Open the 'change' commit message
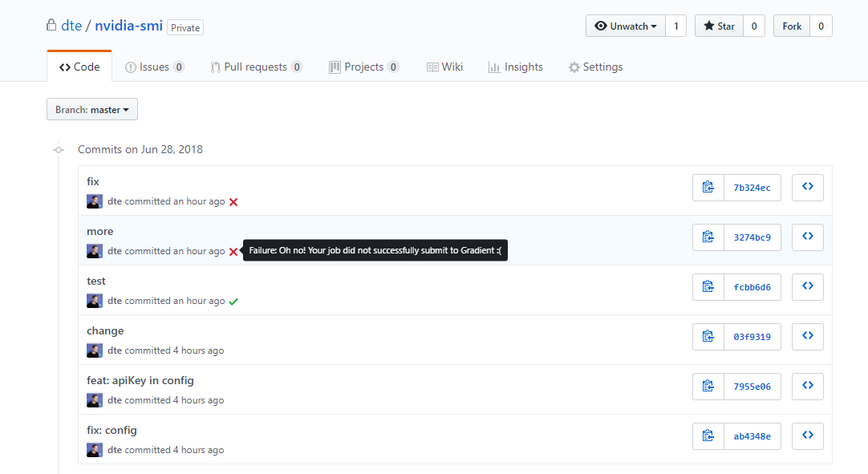 [105, 331]
